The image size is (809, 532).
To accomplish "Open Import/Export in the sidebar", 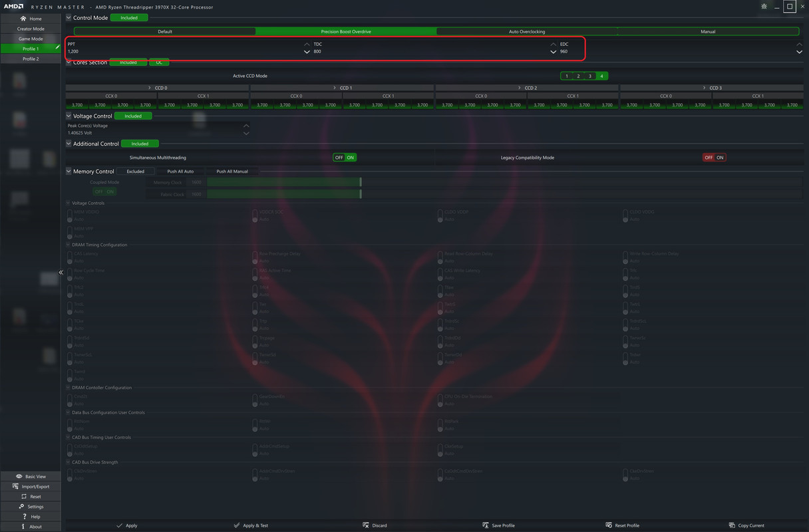I will point(31,486).
